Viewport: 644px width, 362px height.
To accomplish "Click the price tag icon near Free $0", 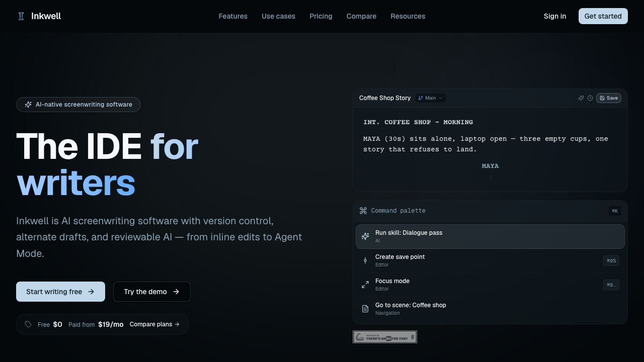I will pyautogui.click(x=28, y=324).
